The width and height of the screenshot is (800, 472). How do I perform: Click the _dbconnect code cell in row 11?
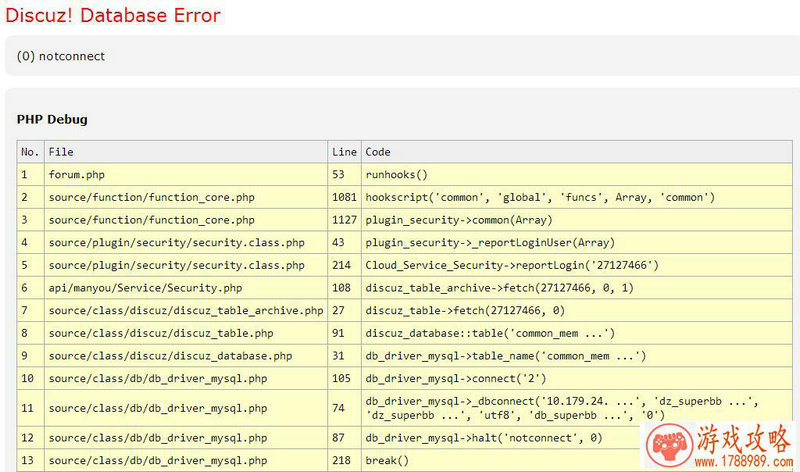[x=562, y=408]
